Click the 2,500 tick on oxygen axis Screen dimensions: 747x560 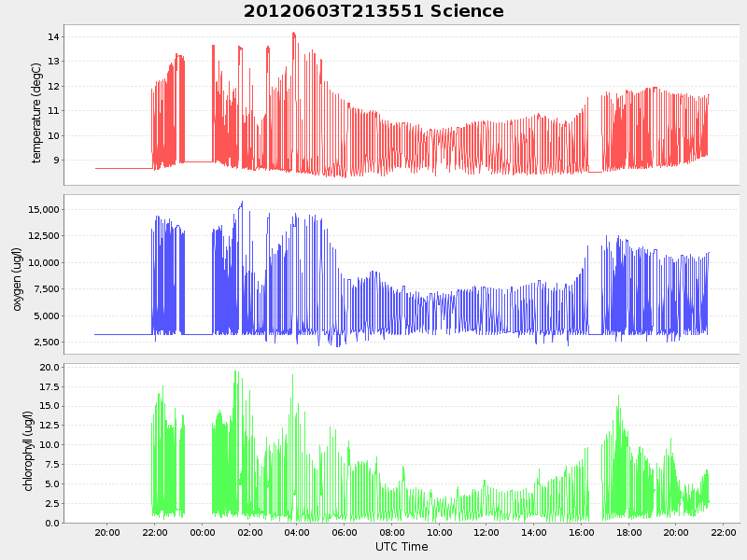pos(47,343)
